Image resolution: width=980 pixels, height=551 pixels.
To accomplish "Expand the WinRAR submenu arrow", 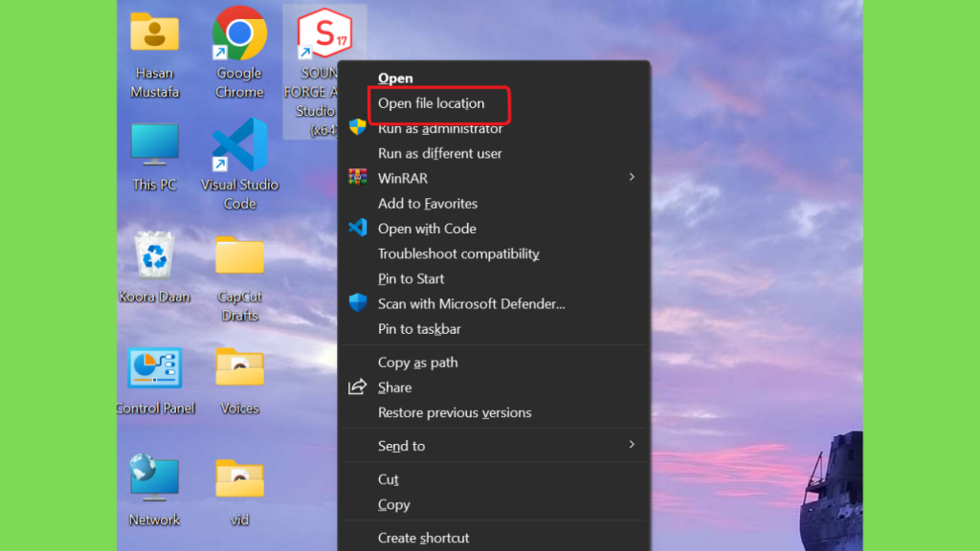I will 632,177.
